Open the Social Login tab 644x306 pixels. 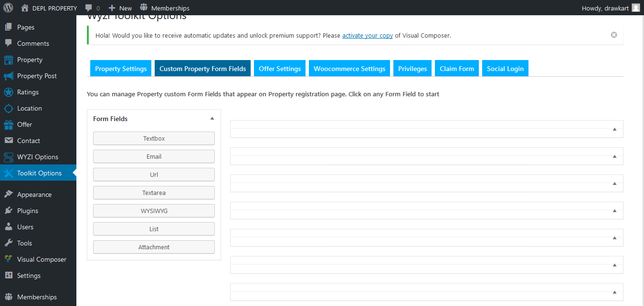pos(505,68)
